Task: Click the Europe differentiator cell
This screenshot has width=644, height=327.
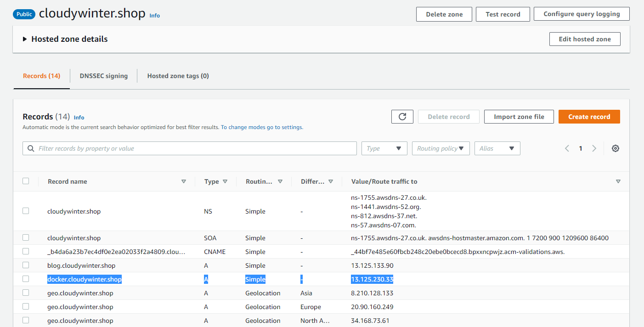Action: click(x=311, y=307)
